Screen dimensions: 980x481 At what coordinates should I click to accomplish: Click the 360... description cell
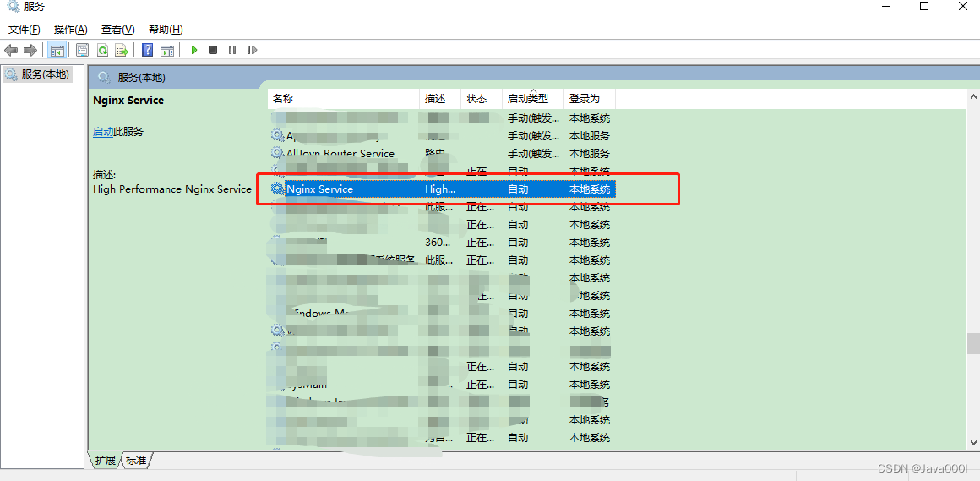(x=438, y=242)
